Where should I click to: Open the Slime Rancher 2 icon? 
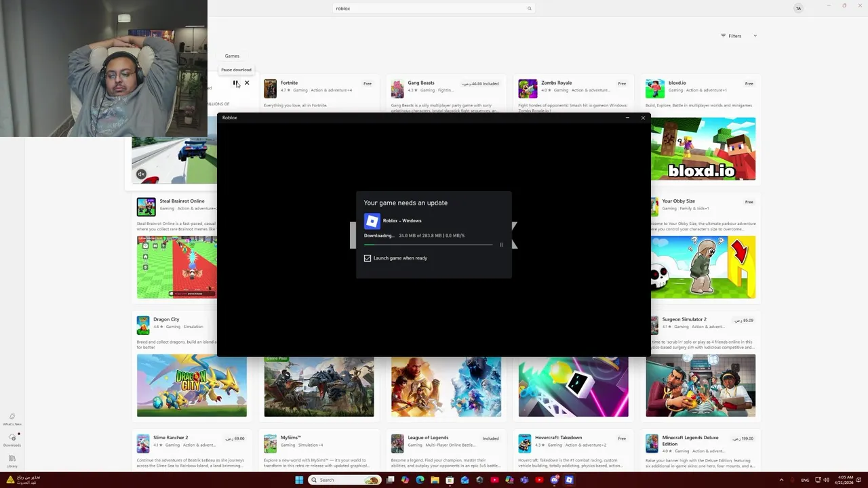click(143, 444)
